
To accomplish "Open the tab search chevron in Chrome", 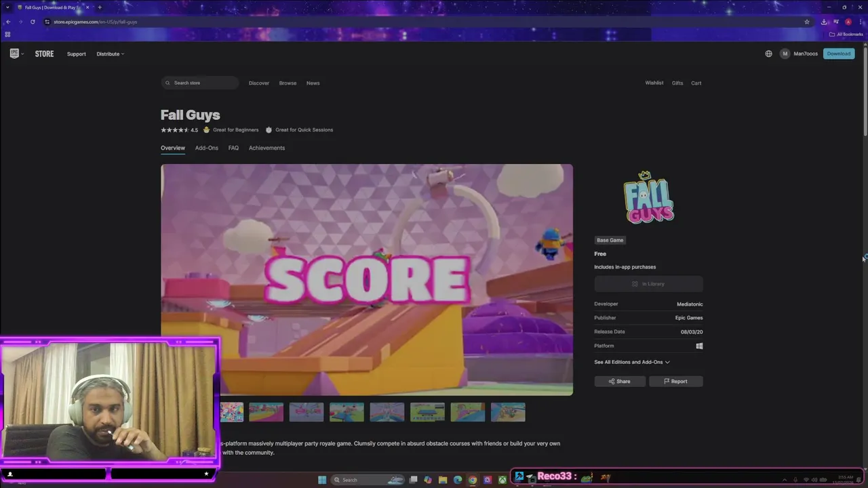I will click(7, 7).
